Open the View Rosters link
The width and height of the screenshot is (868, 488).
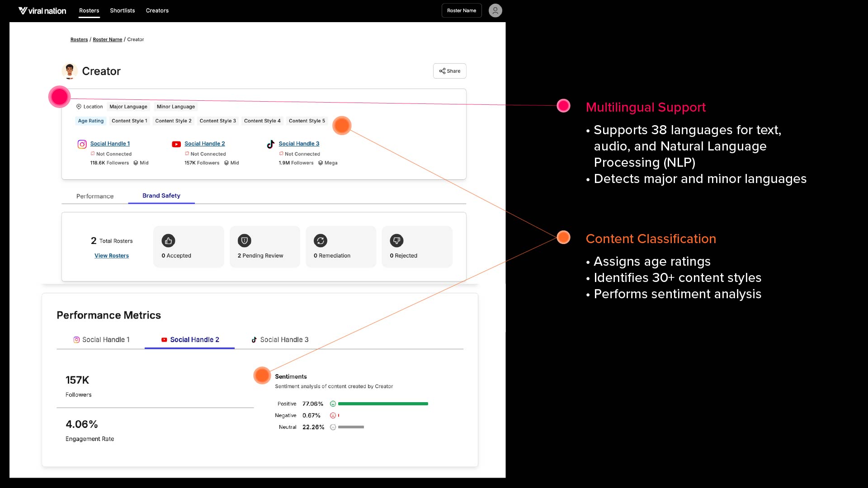(112, 256)
